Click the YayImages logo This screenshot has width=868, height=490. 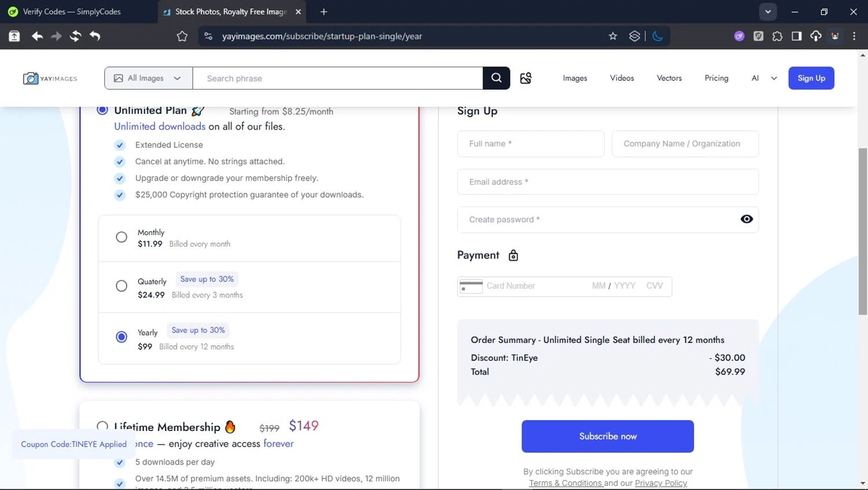click(50, 78)
